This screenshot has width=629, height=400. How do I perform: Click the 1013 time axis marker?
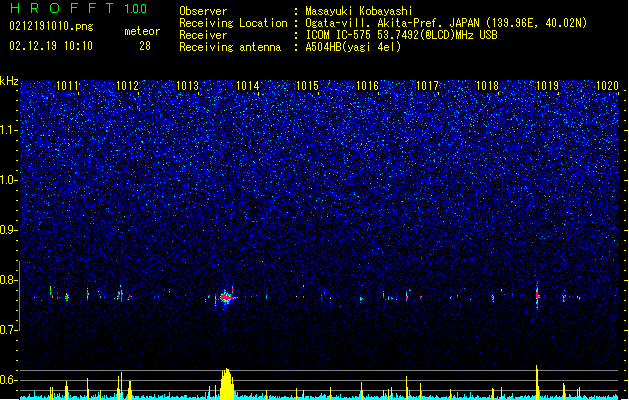[x=187, y=86]
